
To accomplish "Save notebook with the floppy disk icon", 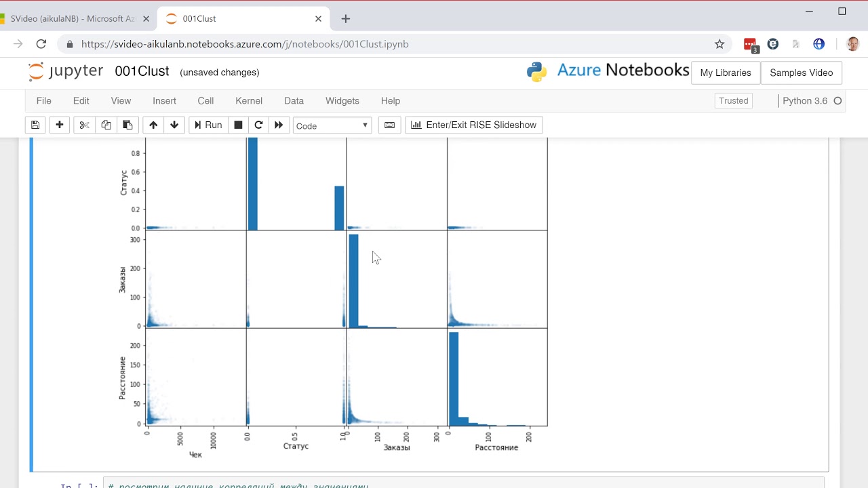I will [35, 125].
